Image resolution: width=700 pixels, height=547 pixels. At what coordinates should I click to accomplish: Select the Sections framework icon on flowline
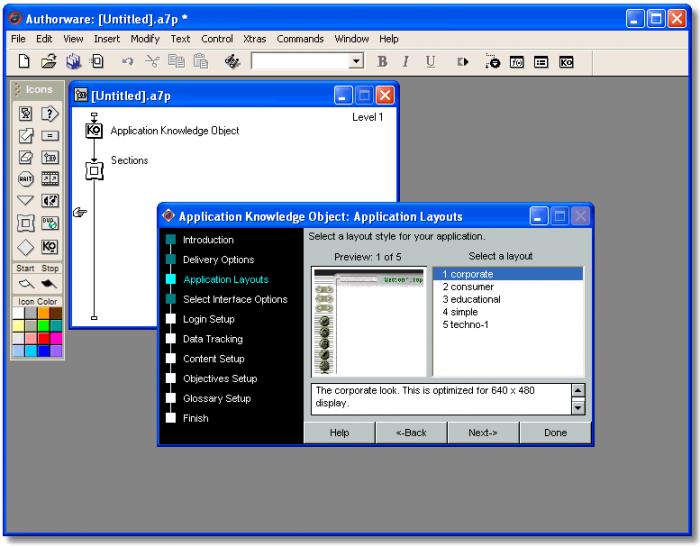[x=94, y=171]
